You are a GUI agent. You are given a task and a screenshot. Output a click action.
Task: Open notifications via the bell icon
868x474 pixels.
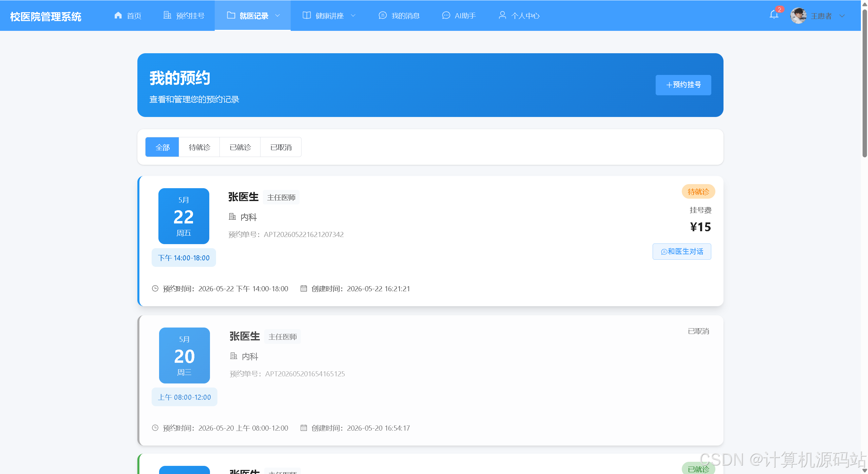tap(774, 15)
